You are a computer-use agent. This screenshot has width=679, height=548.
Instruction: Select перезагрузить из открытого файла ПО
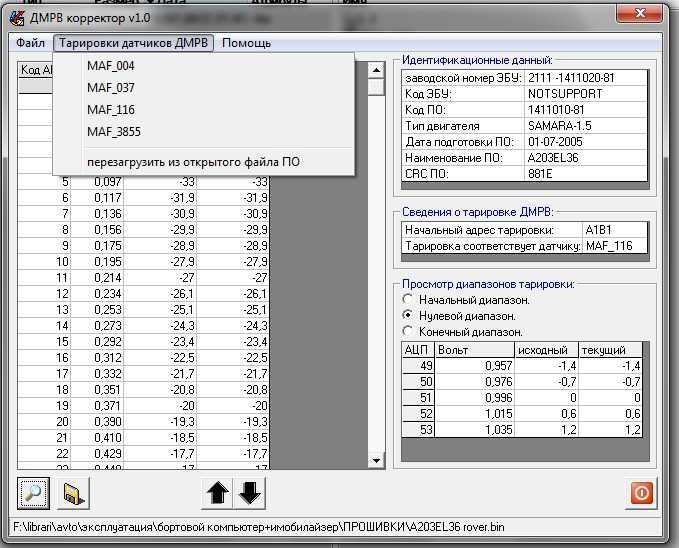(x=204, y=162)
